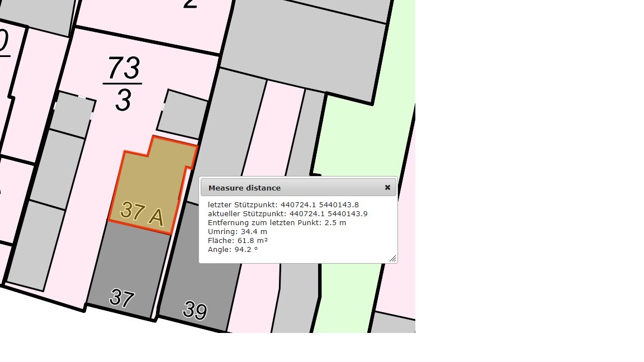
Task: Click the Umring 34.4 m line
Action: coord(238,232)
